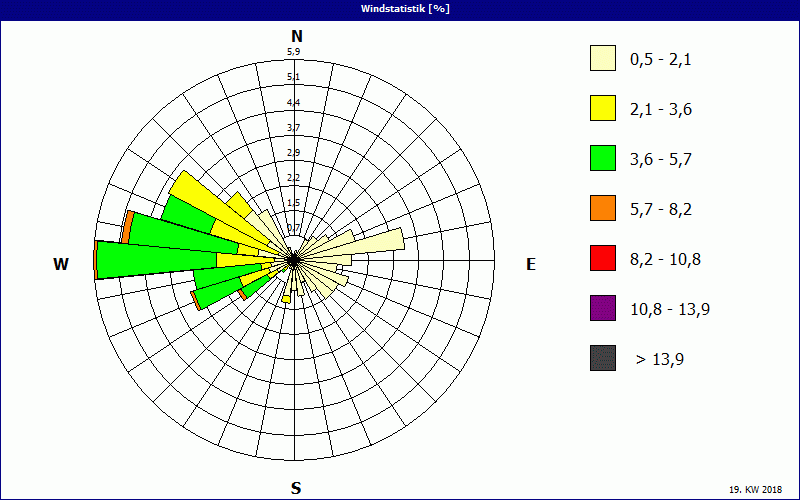This screenshot has height=500, width=800.
Task: Click the legend label '> 13,9'
Action: pyautogui.click(x=660, y=360)
